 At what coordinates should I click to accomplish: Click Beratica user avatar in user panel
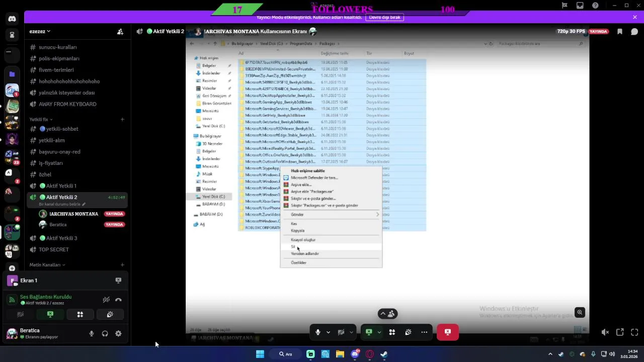pos(12,333)
